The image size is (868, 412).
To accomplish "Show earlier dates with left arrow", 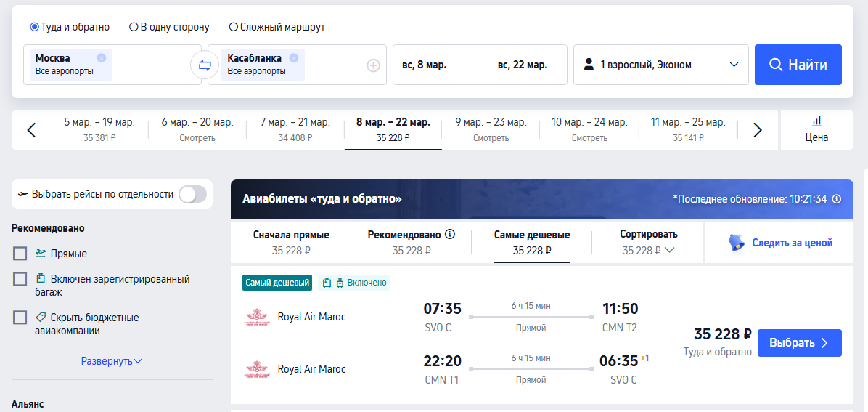I will coord(31,130).
